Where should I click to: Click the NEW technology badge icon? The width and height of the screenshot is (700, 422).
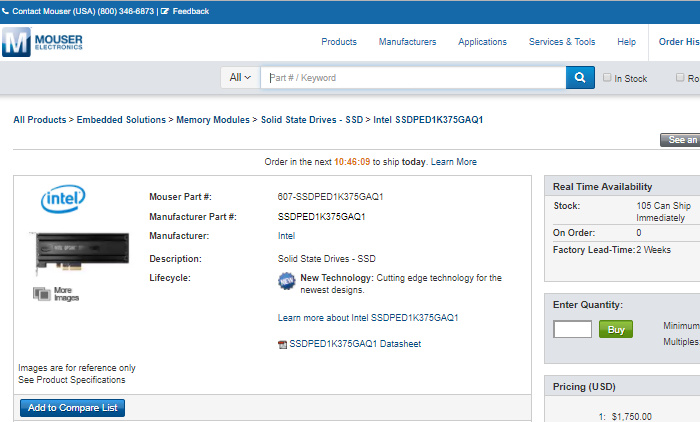[x=287, y=281]
